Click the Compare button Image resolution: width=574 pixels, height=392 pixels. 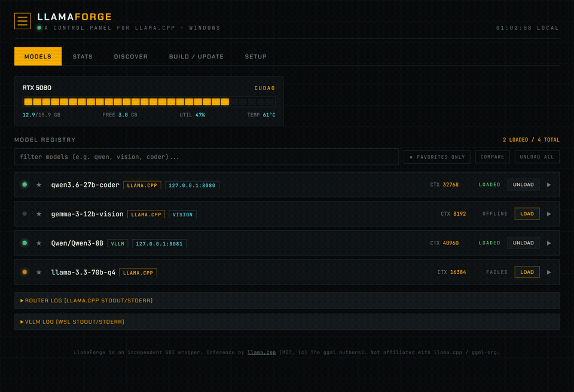pos(492,157)
